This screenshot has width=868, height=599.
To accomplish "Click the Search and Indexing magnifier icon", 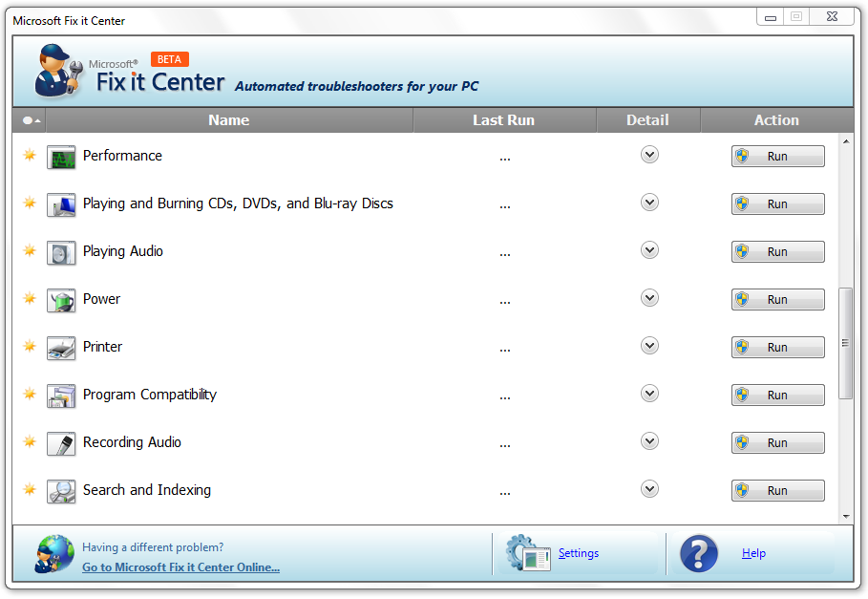I will [x=61, y=492].
